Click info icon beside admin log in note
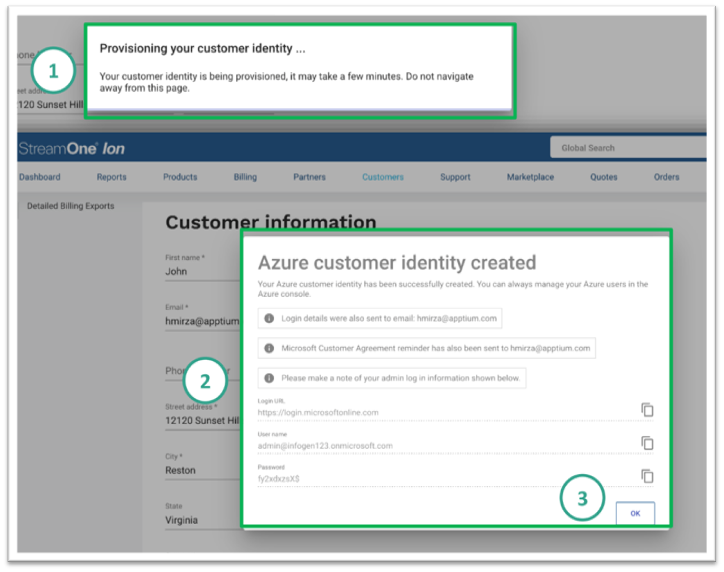The width and height of the screenshot is (724, 572). tap(269, 379)
